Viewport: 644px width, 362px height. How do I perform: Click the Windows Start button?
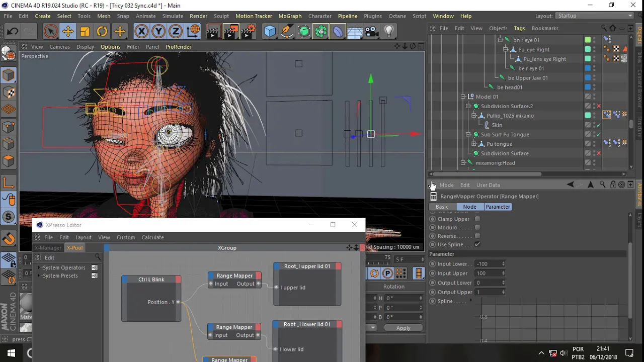point(11,353)
